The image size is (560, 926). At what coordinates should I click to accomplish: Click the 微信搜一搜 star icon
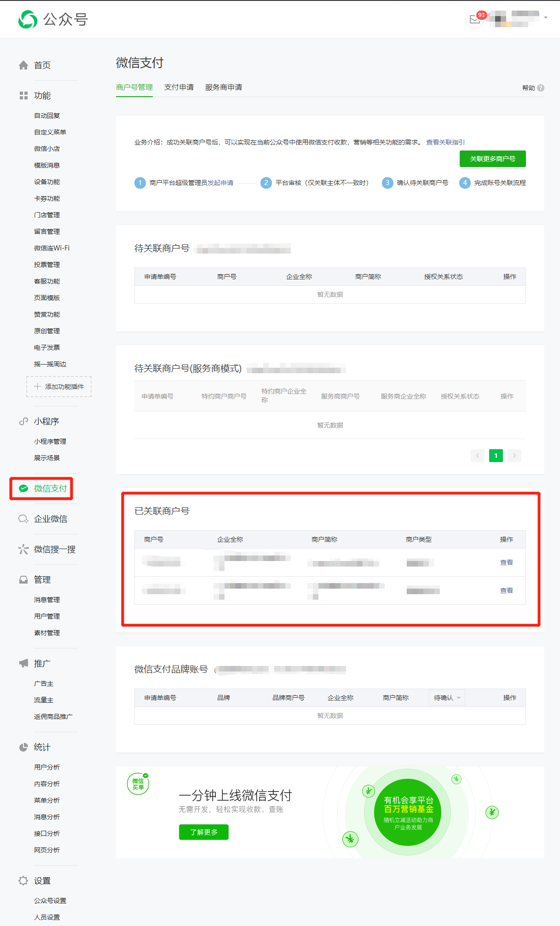point(23,550)
